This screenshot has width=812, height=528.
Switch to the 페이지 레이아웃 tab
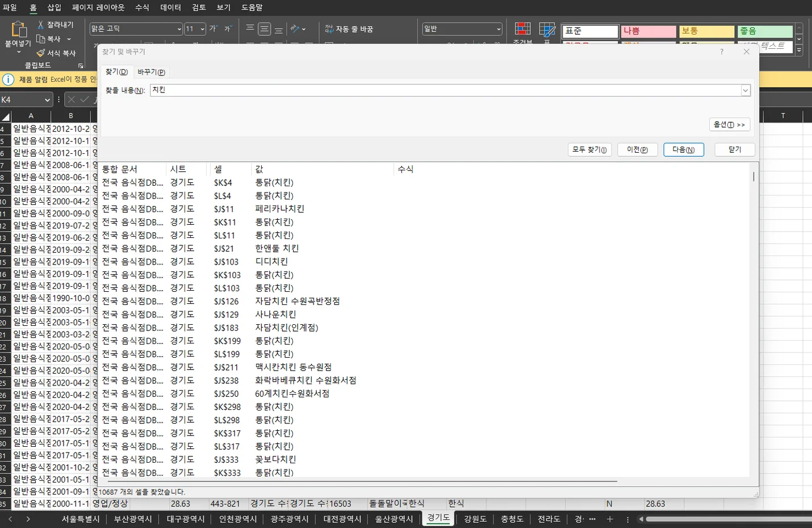pos(98,7)
